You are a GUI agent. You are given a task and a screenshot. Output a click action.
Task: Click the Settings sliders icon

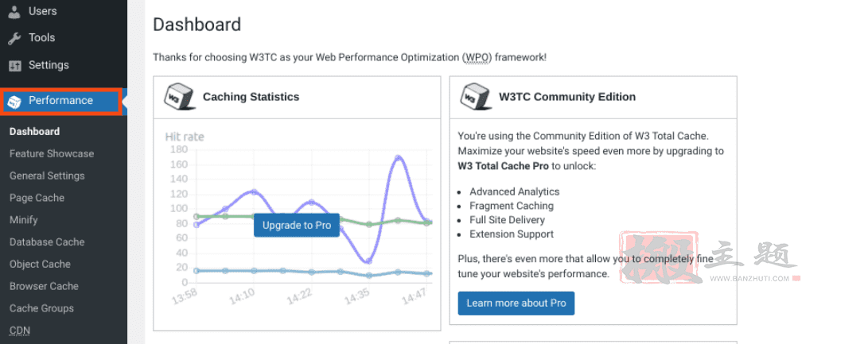point(14,65)
